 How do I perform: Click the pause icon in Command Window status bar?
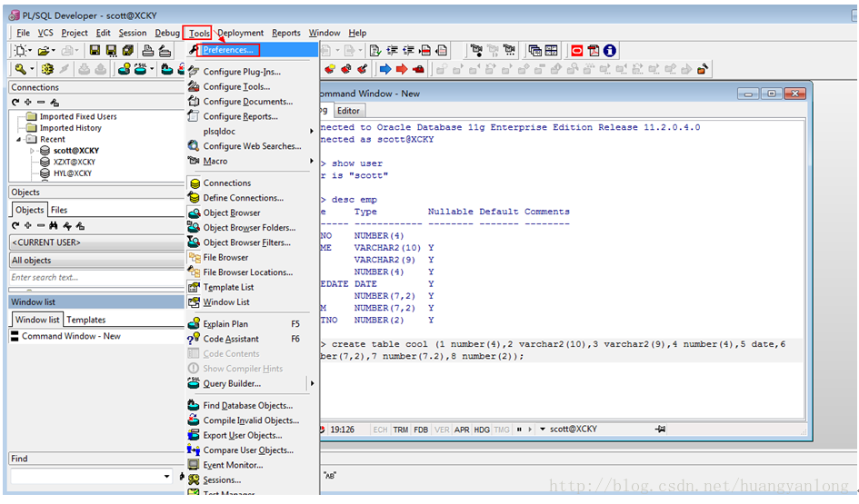pyautogui.click(x=519, y=430)
